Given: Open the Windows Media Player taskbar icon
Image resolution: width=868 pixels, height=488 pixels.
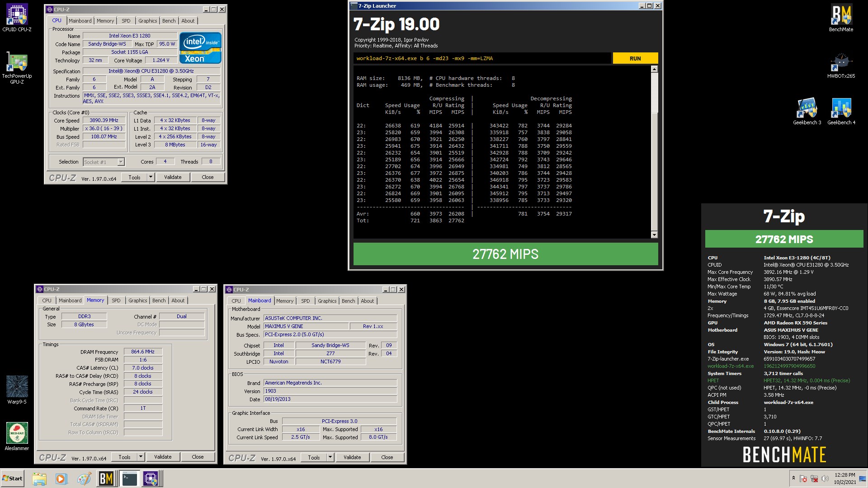Looking at the screenshot, I should pos(61,479).
